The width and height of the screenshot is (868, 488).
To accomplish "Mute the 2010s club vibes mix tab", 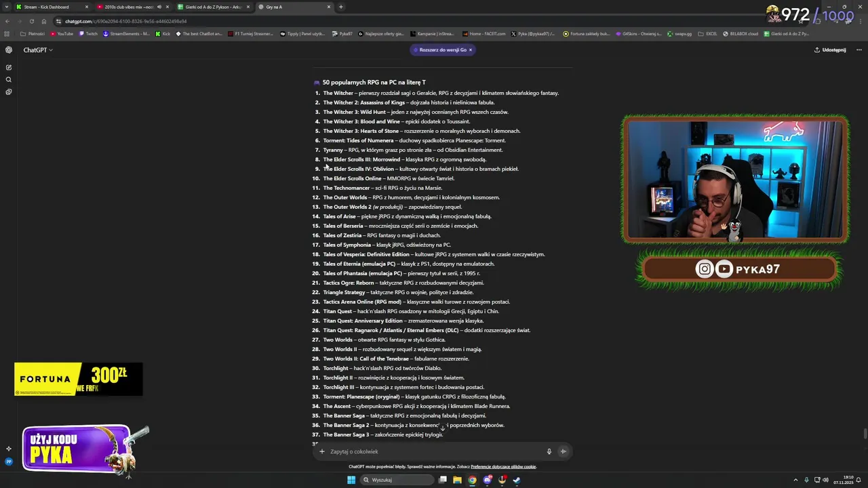I will (x=159, y=7).
